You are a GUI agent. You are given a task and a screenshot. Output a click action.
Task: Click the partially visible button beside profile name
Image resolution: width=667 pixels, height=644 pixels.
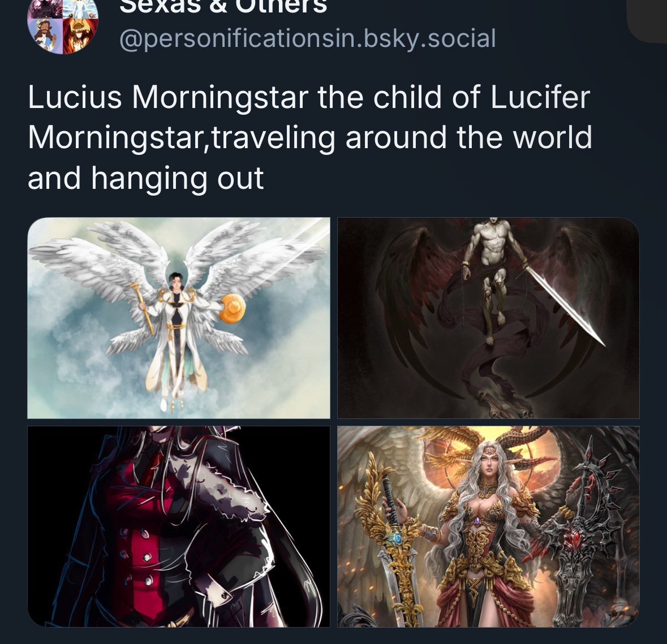point(647,21)
